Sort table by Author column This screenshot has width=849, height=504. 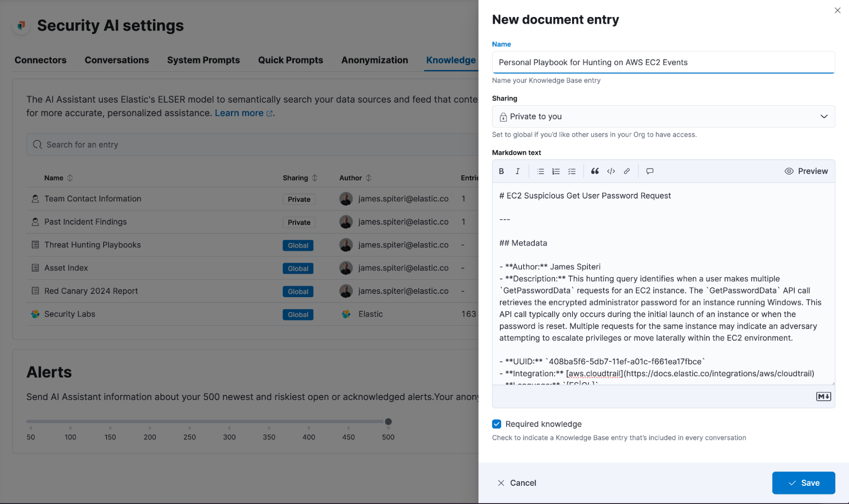[355, 178]
